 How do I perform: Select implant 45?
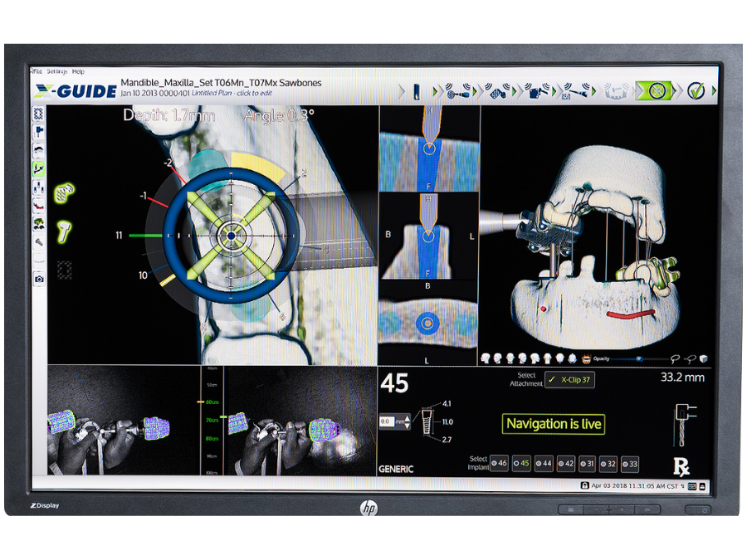tap(521, 463)
